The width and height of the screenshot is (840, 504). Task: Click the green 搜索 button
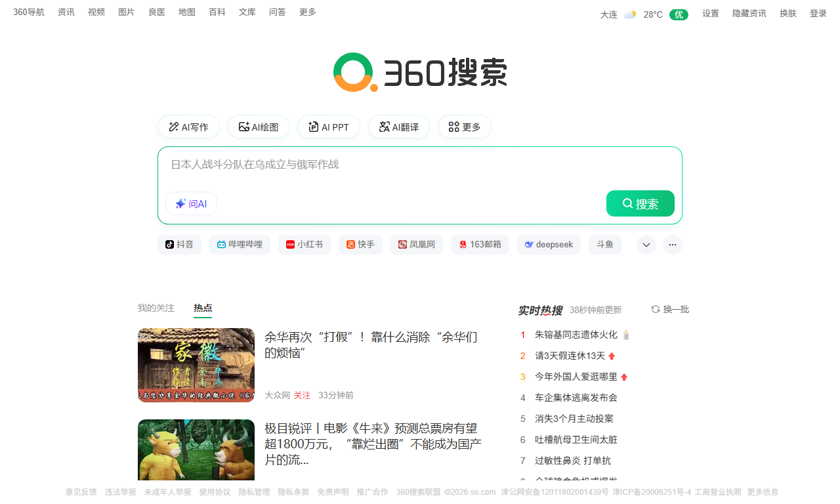tap(640, 203)
